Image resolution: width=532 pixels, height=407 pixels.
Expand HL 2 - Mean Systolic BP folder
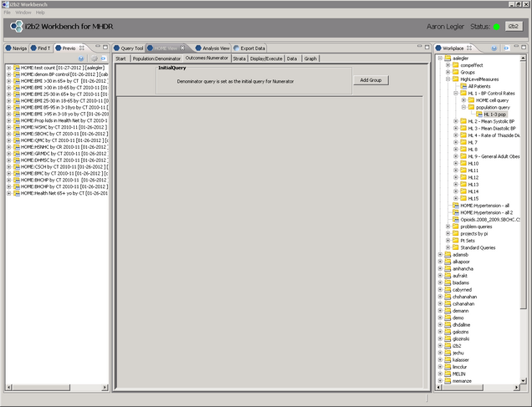click(x=456, y=121)
